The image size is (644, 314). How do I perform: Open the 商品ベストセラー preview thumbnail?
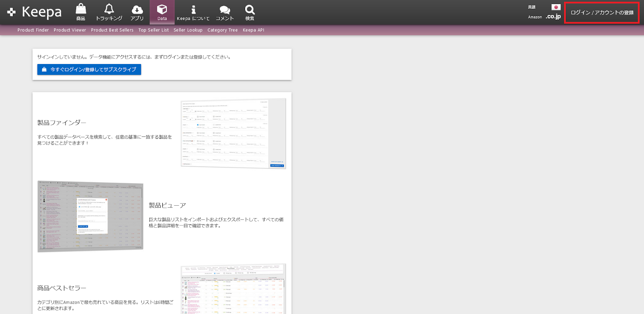click(x=233, y=289)
